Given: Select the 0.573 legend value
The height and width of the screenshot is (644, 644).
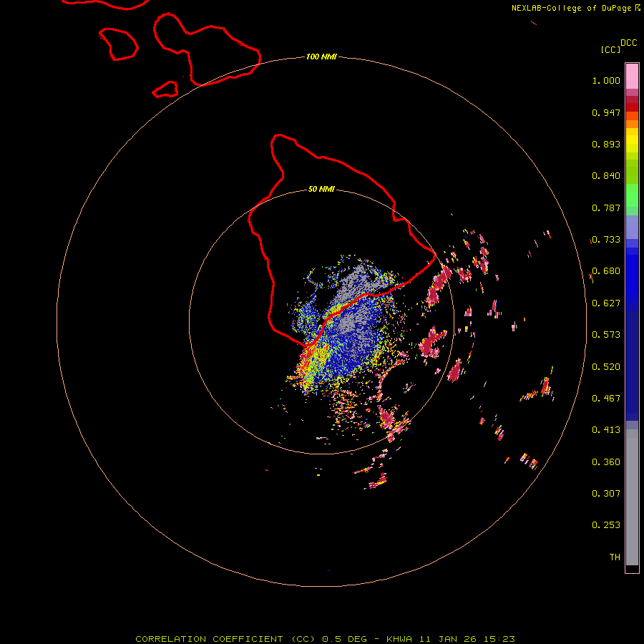Looking at the screenshot, I should (606, 335).
